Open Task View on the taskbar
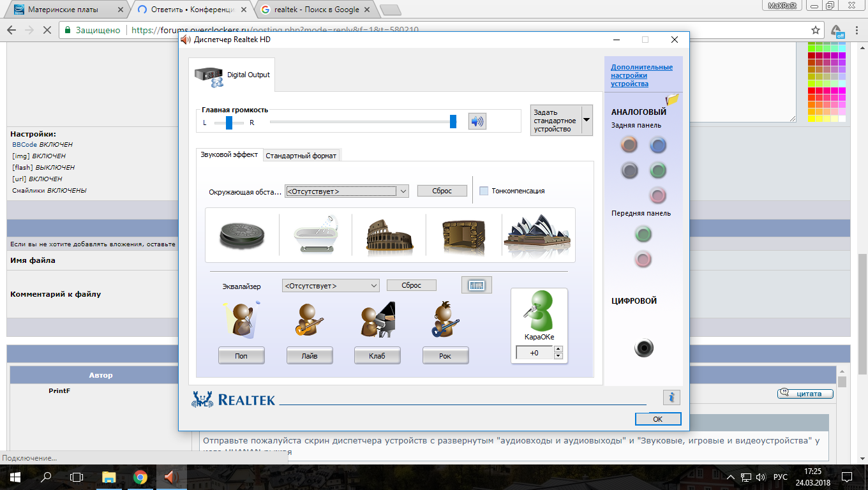This screenshot has width=868, height=490. point(77,477)
